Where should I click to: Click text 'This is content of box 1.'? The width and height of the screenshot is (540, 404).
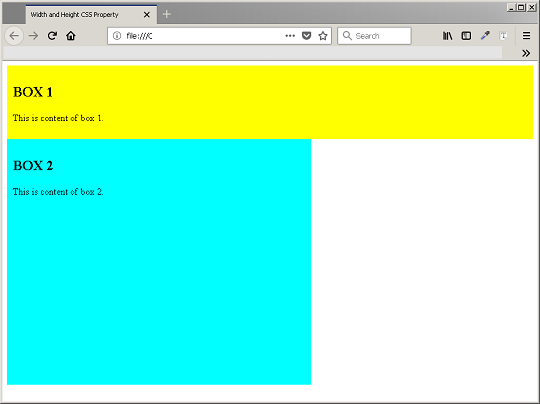58,118
